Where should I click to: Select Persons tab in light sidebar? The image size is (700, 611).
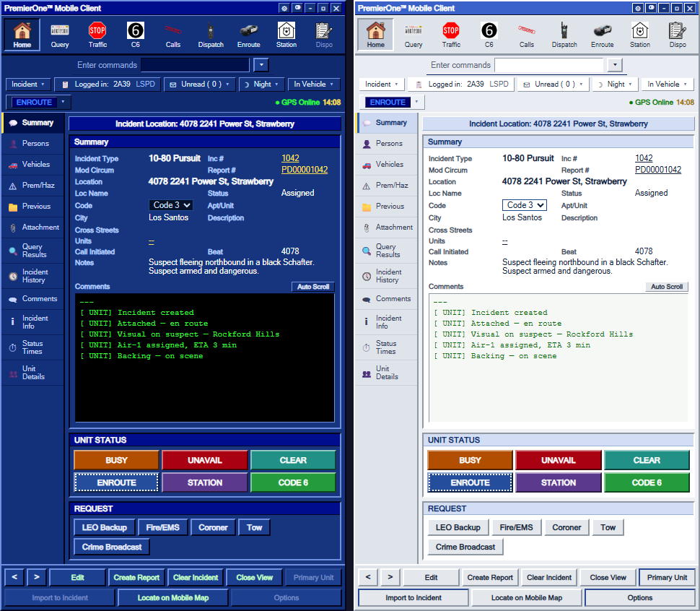coord(387,144)
